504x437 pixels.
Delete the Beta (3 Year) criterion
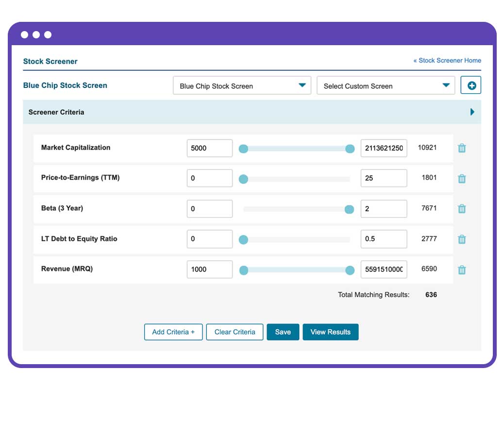462,209
